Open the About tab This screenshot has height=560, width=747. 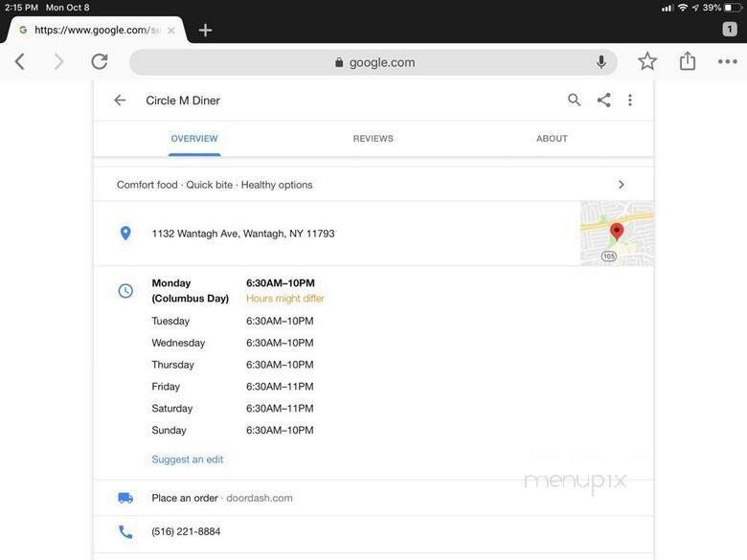pyautogui.click(x=552, y=139)
